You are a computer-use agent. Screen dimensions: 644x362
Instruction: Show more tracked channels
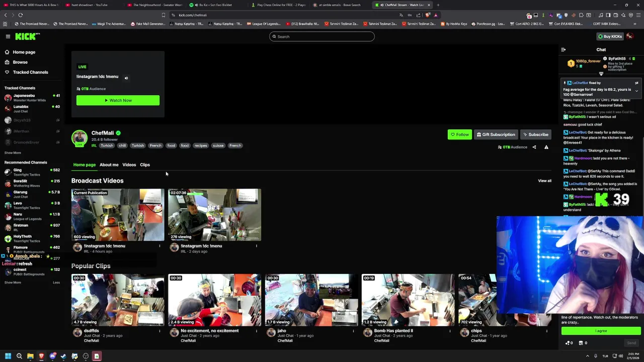(13, 153)
